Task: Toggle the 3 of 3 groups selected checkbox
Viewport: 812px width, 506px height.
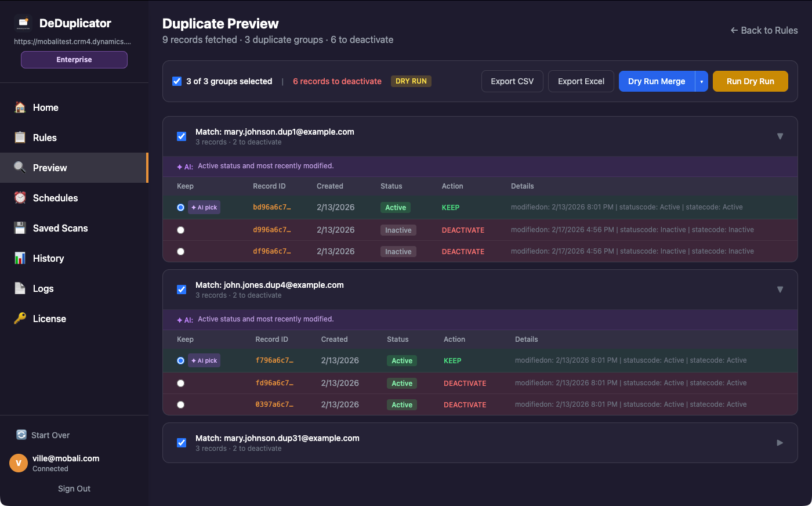Action: [177, 81]
